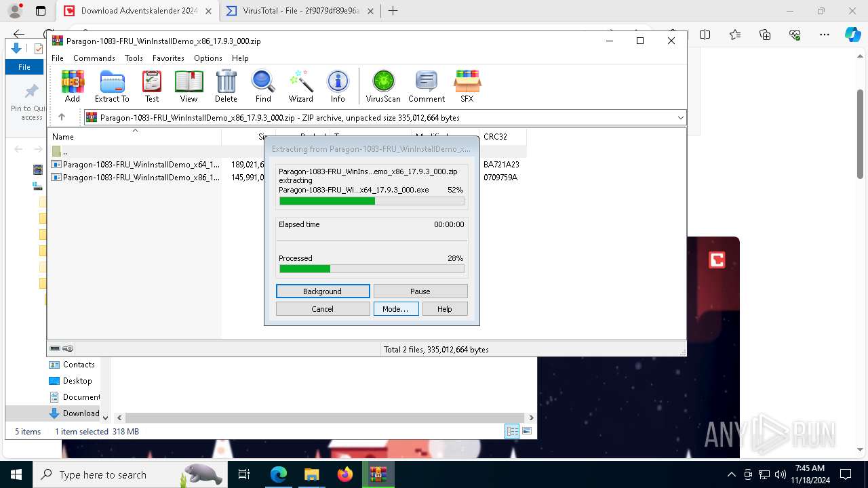Open the Edge browser taskbar icon
Viewport: 868px width, 488px height.
pyautogui.click(x=279, y=474)
